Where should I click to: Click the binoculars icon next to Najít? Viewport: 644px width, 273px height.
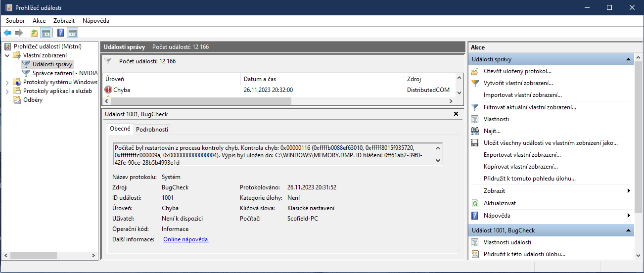coord(475,131)
